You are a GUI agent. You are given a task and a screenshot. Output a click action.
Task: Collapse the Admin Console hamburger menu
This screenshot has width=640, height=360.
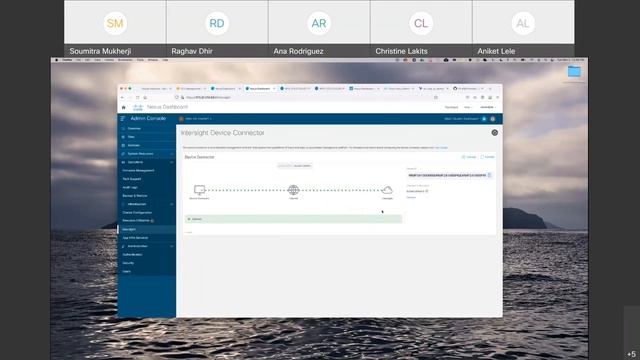pos(122,118)
